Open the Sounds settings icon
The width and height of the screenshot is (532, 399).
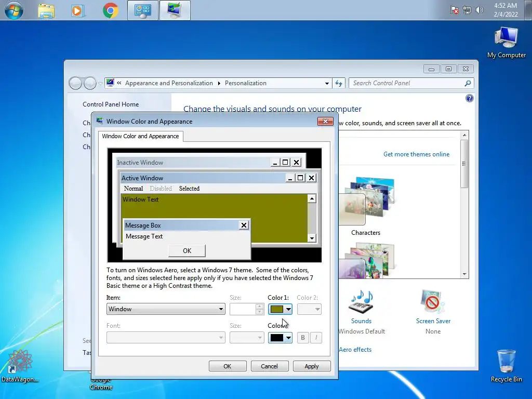point(362,302)
